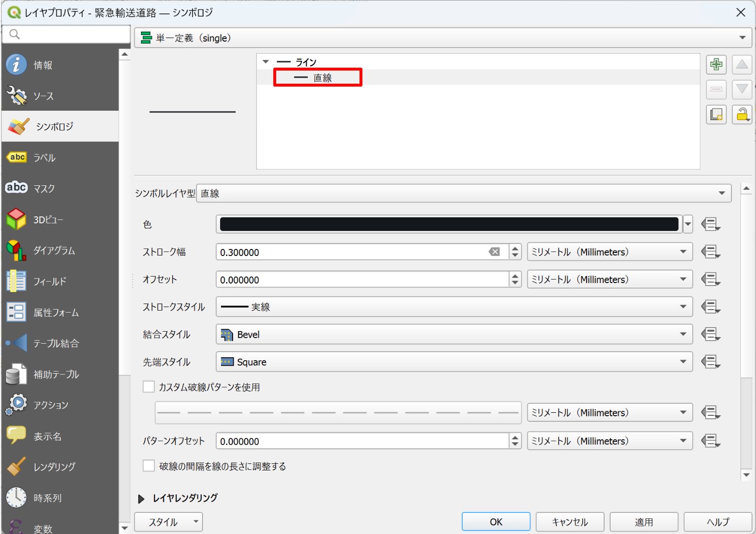Open the シンボルレイヤ型 dropdown
756x534 pixels.
tap(464, 193)
